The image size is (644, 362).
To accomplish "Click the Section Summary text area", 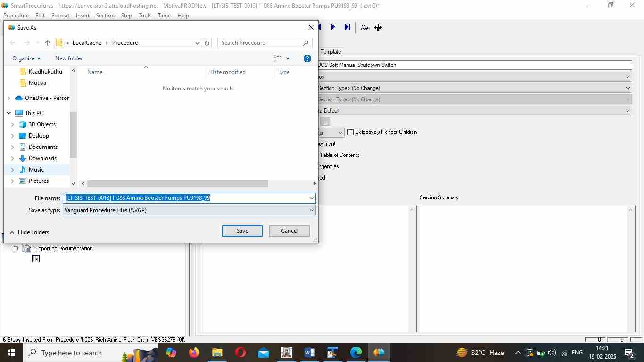I will pos(523,269).
